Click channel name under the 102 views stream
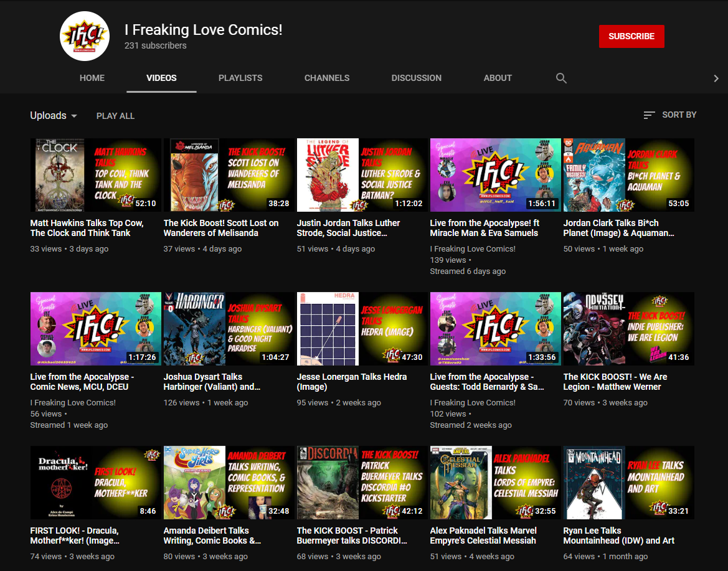This screenshot has width=728, height=571. (x=473, y=402)
